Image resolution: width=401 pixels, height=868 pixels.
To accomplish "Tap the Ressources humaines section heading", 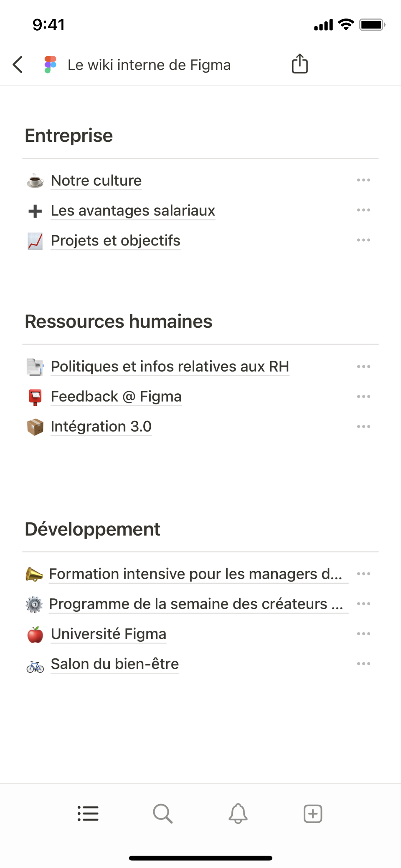I will click(x=118, y=321).
